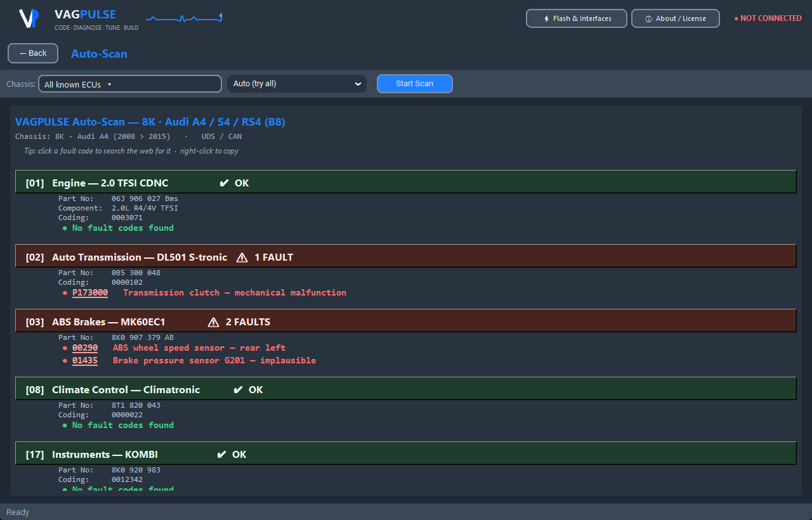
Task: Click Transmission clutch mechanical malfunction description
Action: [235, 293]
